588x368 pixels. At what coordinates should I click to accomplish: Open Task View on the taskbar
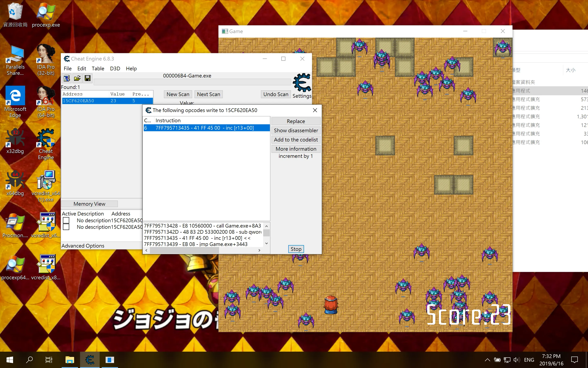coord(49,360)
